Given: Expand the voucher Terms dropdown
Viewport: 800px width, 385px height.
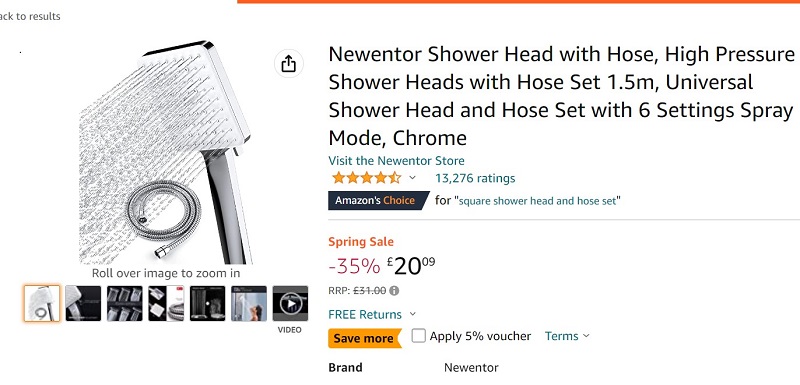Looking at the screenshot, I should click(567, 336).
